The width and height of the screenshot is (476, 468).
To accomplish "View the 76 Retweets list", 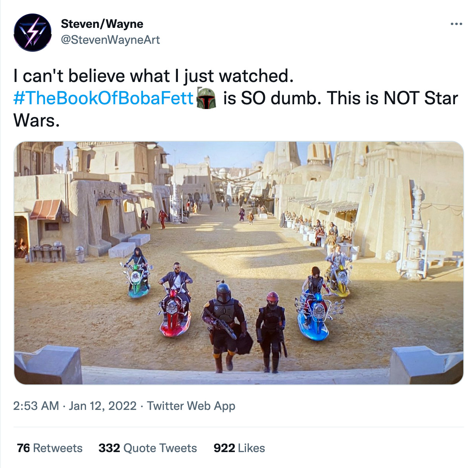I will point(50,448).
